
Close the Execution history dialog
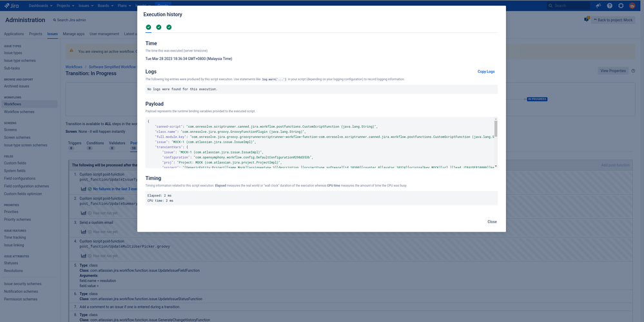pos(492,222)
